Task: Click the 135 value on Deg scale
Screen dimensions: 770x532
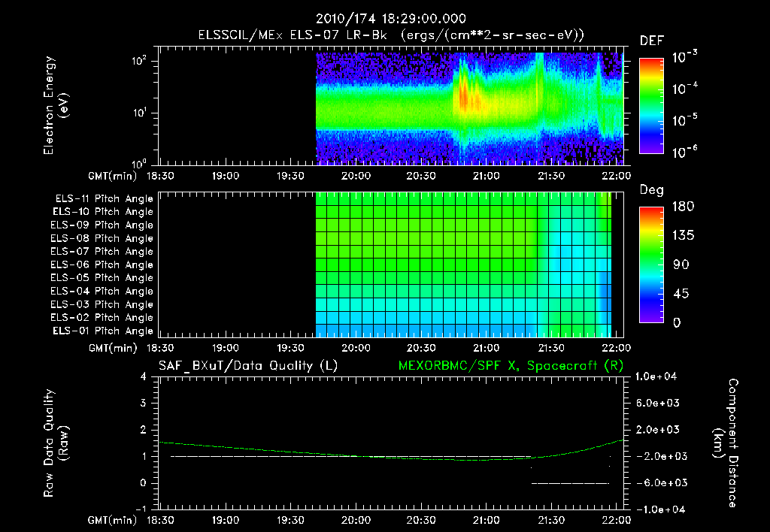Action: pyautogui.click(x=683, y=236)
